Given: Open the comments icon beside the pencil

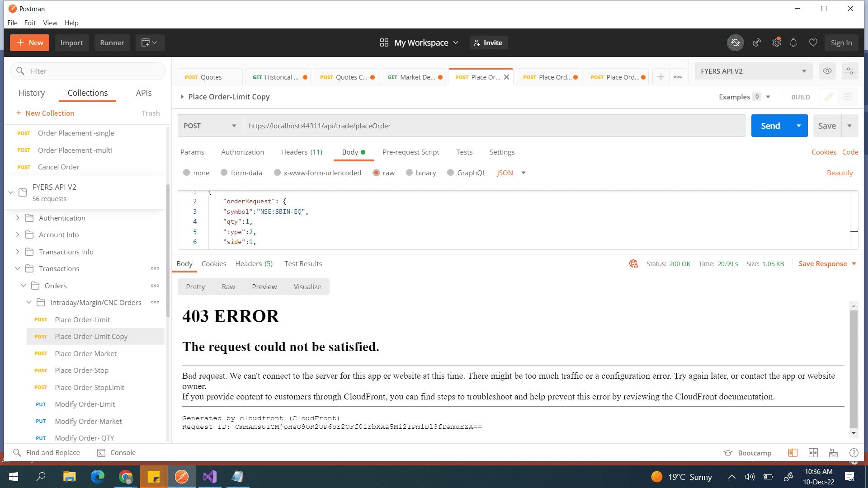Looking at the screenshot, I should 848,97.
